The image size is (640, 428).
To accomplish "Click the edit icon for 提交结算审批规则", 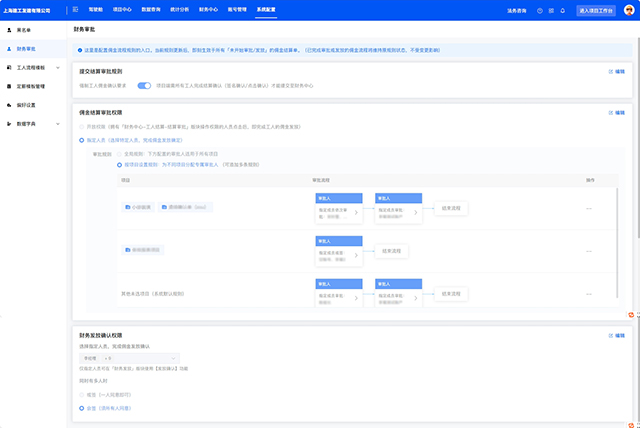I will point(616,71).
